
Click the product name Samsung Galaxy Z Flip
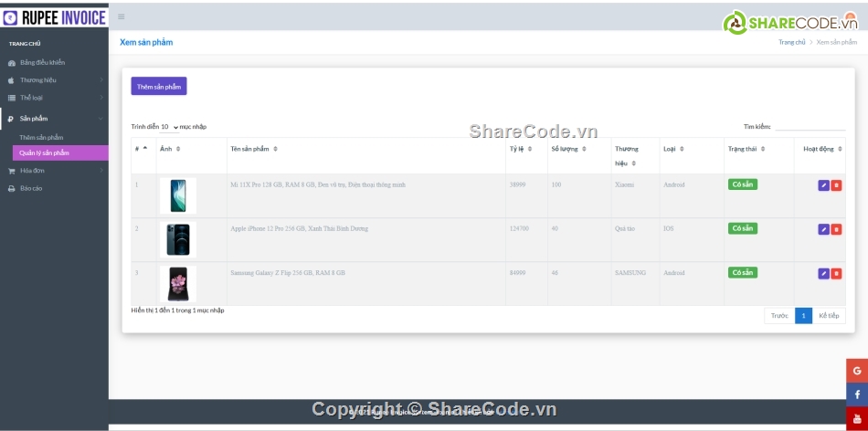click(x=288, y=273)
